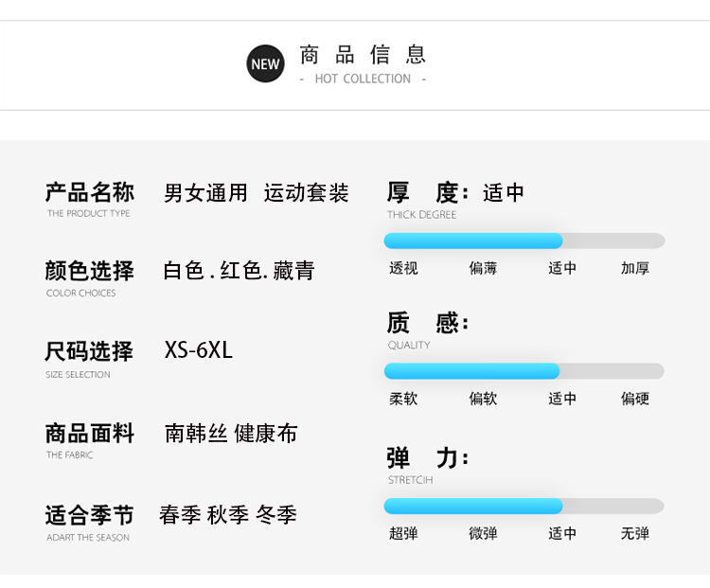Viewport: 710px width, 588px height.
Task: Select the 偏硬 quality label
Action: coord(635,399)
